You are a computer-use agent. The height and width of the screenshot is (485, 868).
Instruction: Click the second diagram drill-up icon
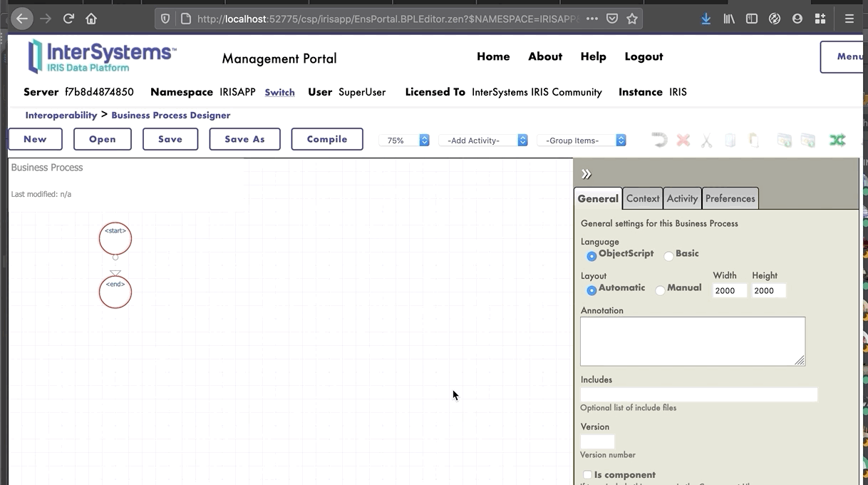point(807,140)
